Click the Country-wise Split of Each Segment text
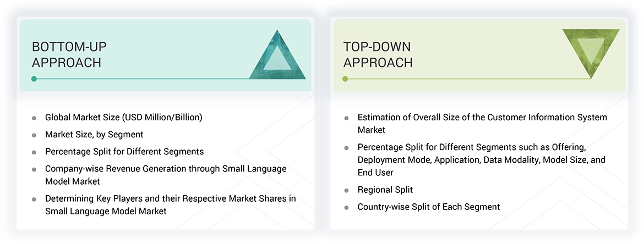The height and width of the screenshot is (244, 644). tap(429, 207)
